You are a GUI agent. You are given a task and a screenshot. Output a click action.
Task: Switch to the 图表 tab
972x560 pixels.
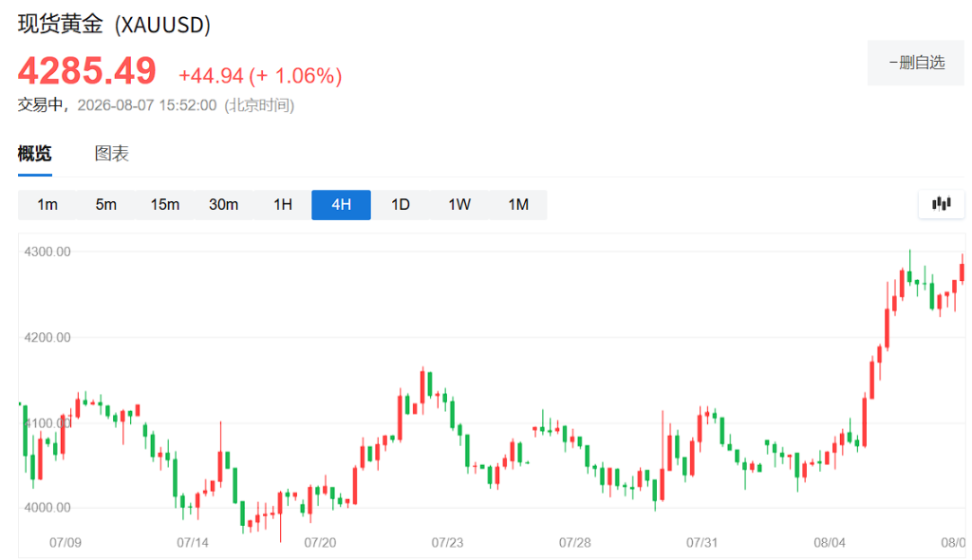pos(112,153)
